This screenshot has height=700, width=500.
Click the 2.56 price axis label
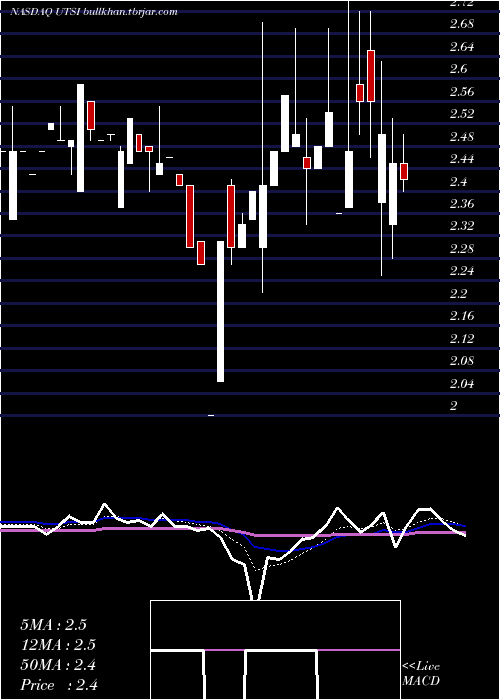point(462,92)
